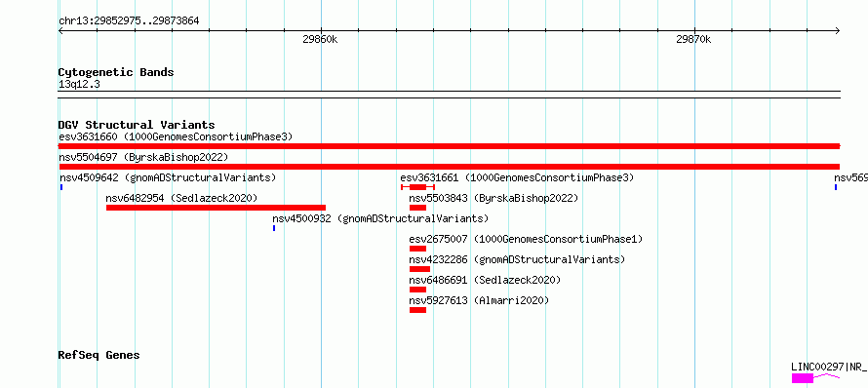
Task: Click the LINC00297|NR_ gene label
Action: [830, 367]
